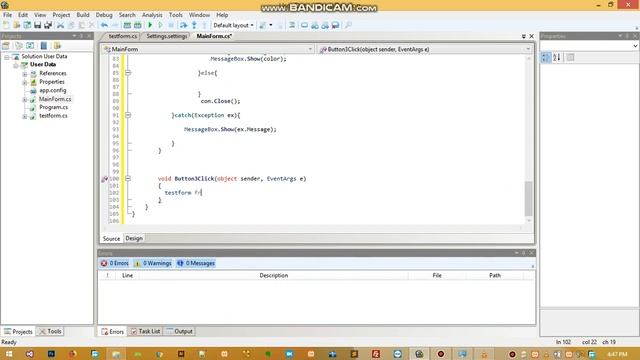Select the Properties folder in project tree
The image size is (640, 360).
52,82
